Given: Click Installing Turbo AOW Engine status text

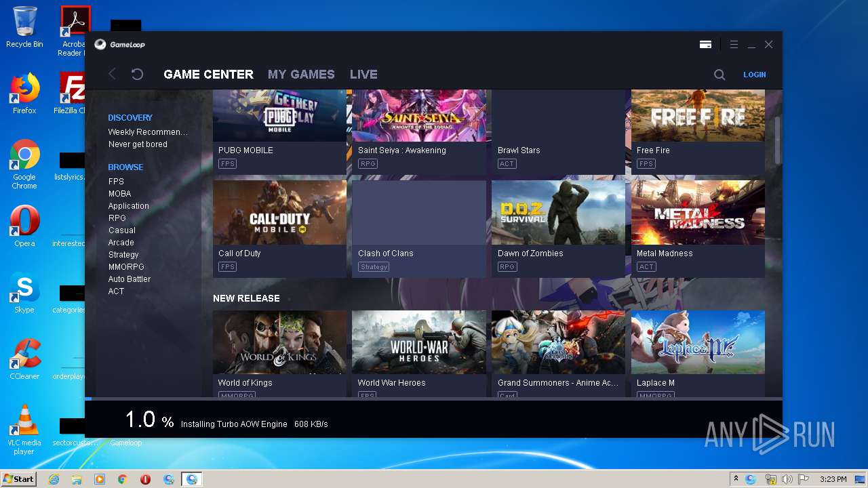Looking at the screenshot, I should click(x=234, y=424).
